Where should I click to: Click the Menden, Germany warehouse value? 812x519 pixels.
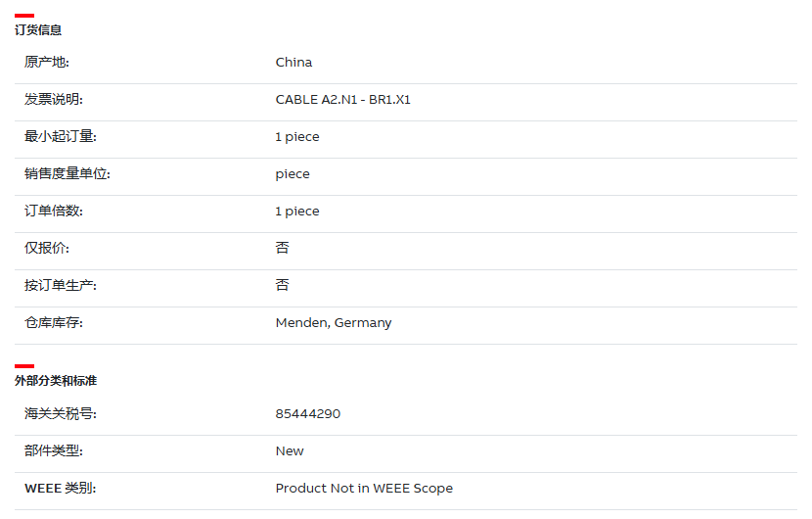coord(334,323)
